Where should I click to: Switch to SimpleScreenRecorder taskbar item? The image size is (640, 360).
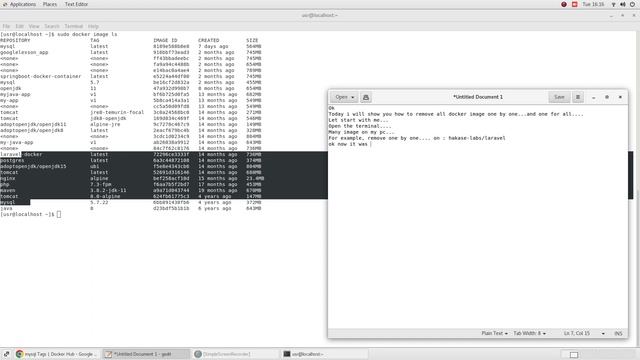click(x=236, y=354)
